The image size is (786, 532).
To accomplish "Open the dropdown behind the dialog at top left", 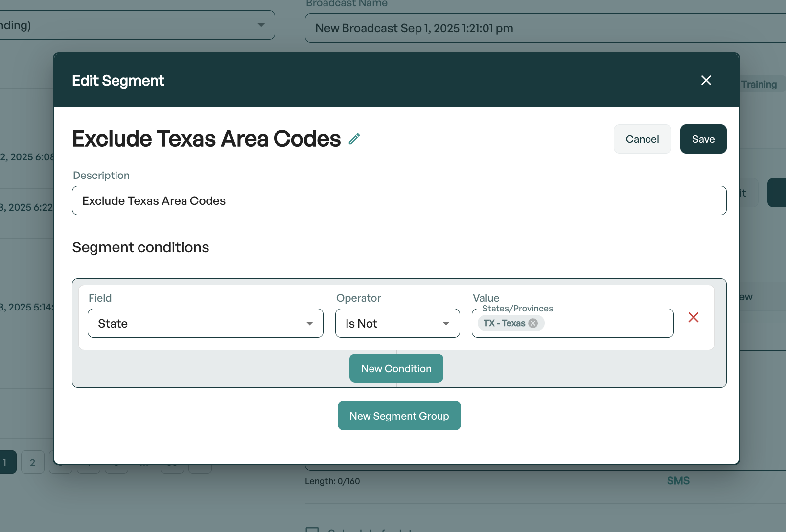I will click(x=137, y=25).
